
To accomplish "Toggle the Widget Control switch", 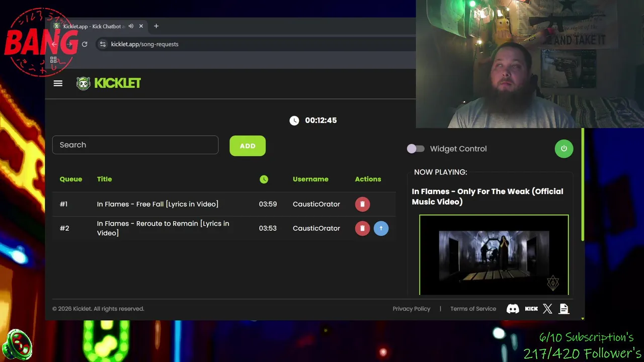I will coord(416,149).
